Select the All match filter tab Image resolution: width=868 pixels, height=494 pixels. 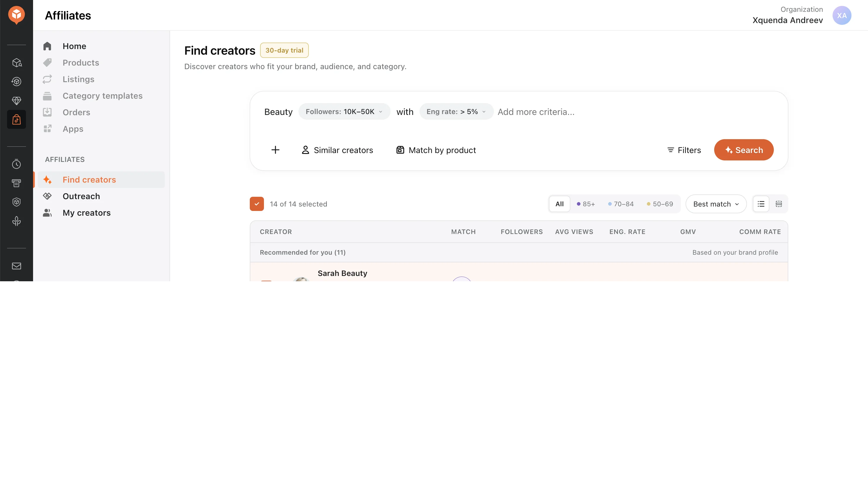coord(559,204)
